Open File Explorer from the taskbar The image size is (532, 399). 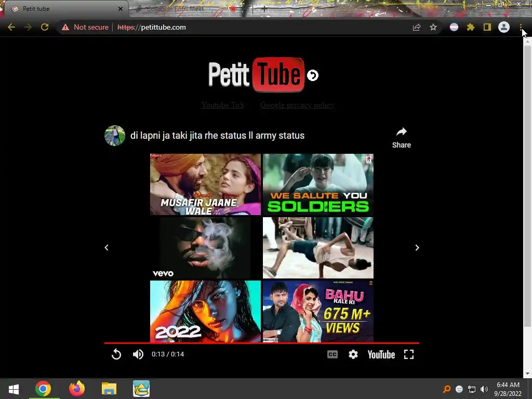coord(109,389)
